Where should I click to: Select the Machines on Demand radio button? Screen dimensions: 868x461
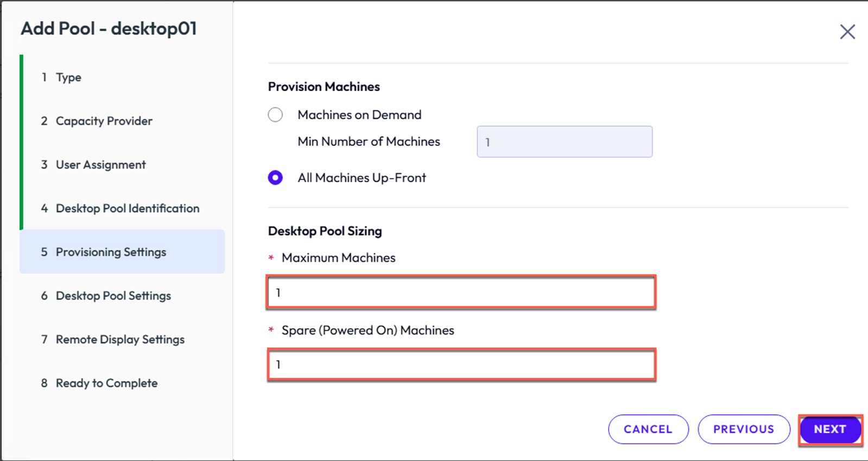coord(275,115)
